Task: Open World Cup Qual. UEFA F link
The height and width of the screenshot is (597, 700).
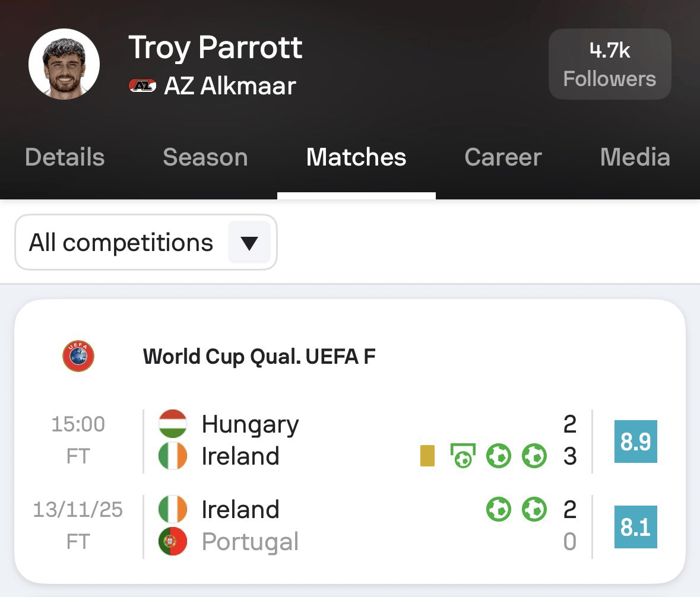Action: [259, 357]
